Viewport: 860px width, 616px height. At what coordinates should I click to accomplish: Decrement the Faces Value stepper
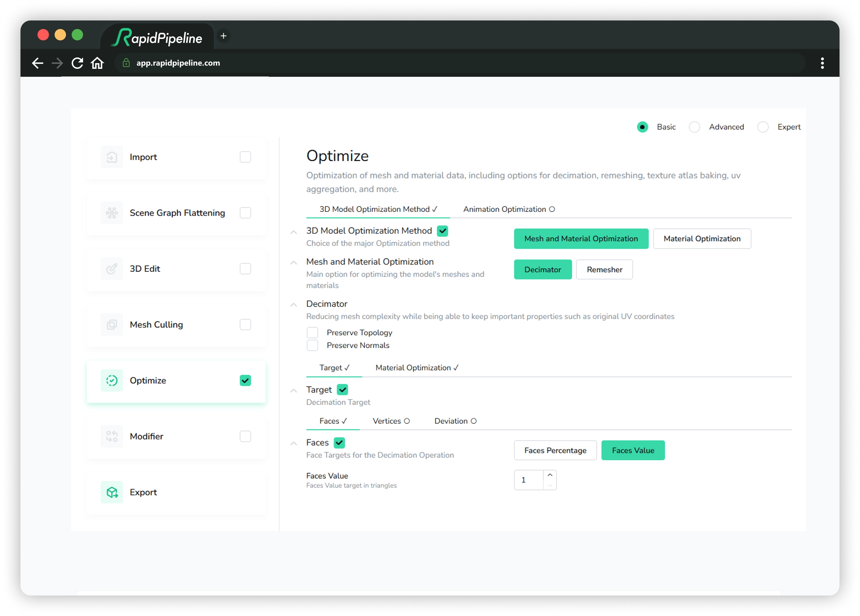click(550, 485)
